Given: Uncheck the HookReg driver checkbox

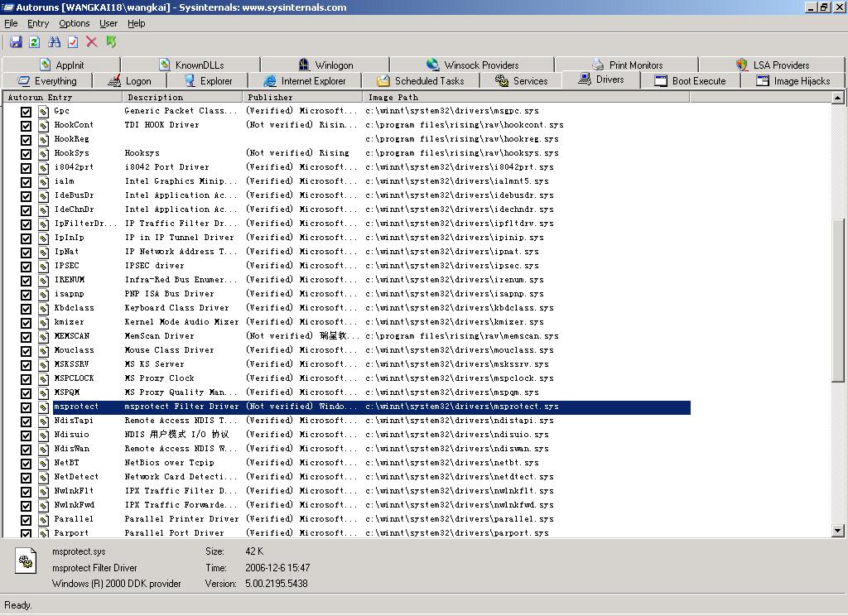Looking at the screenshot, I should [26, 140].
